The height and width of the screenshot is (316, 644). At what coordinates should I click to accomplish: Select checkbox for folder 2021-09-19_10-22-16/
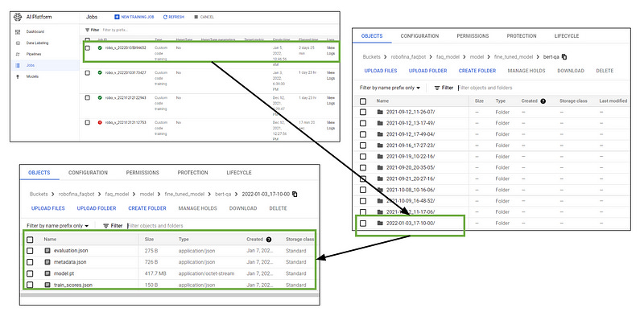pos(363,156)
